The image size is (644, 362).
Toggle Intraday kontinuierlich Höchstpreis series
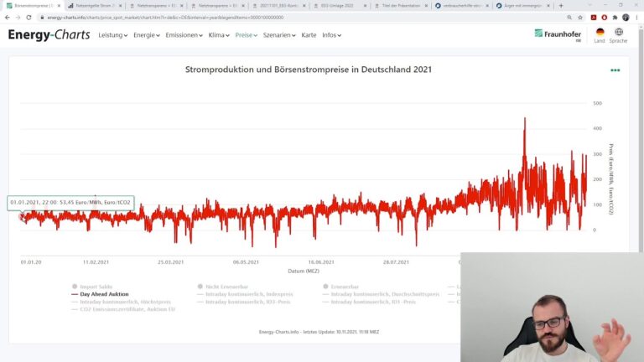click(121, 302)
